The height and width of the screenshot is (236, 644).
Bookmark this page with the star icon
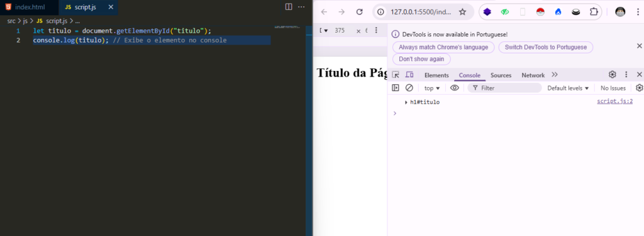tap(462, 12)
